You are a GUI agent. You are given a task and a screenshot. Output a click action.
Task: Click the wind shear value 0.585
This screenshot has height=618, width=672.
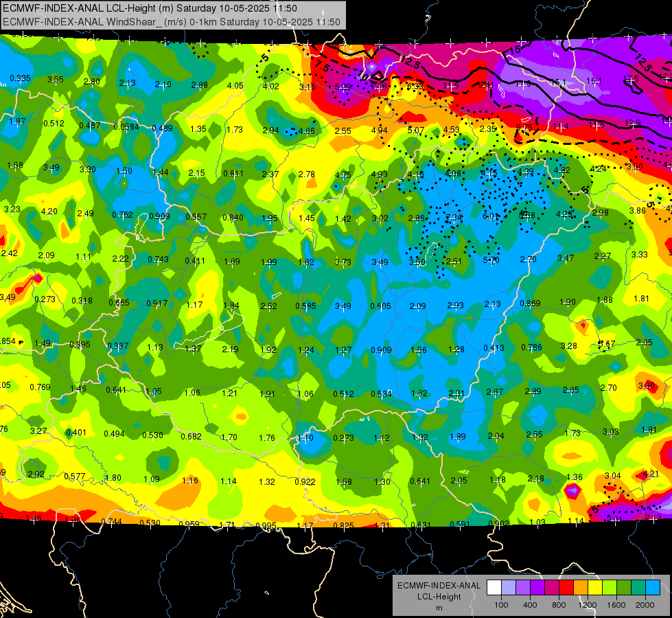click(305, 306)
